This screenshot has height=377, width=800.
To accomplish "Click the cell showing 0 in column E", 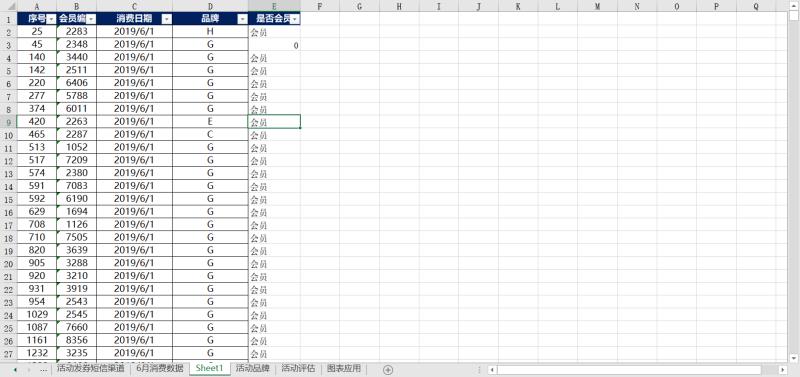I will pos(274,45).
